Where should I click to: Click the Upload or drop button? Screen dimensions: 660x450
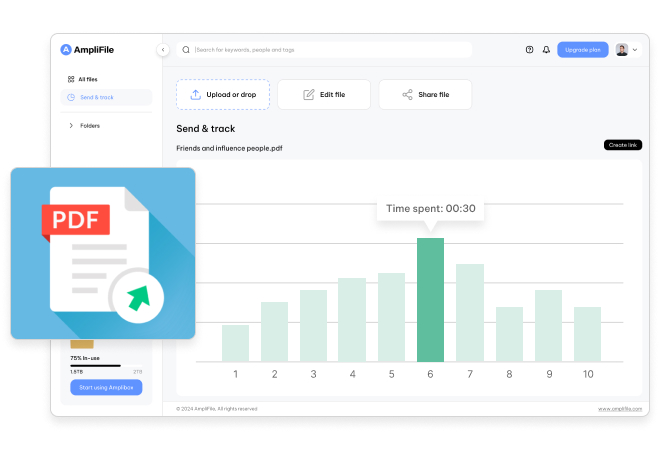coord(223,95)
